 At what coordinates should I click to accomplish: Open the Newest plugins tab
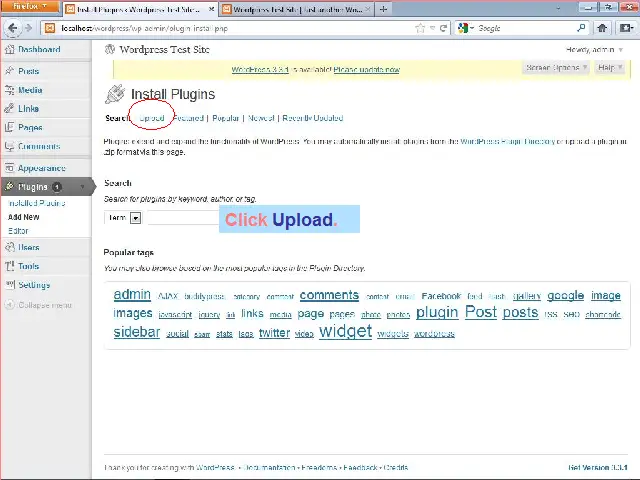pyautogui.click(x=261, y=118)
